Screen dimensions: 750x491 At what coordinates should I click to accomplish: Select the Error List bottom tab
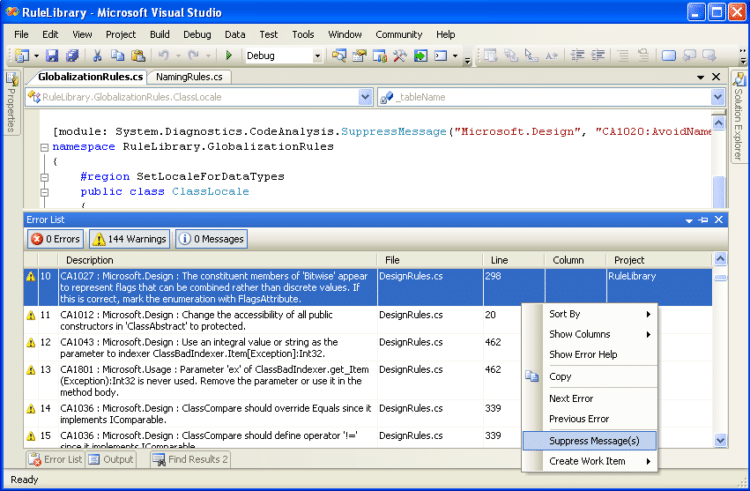tap(55, 459)
